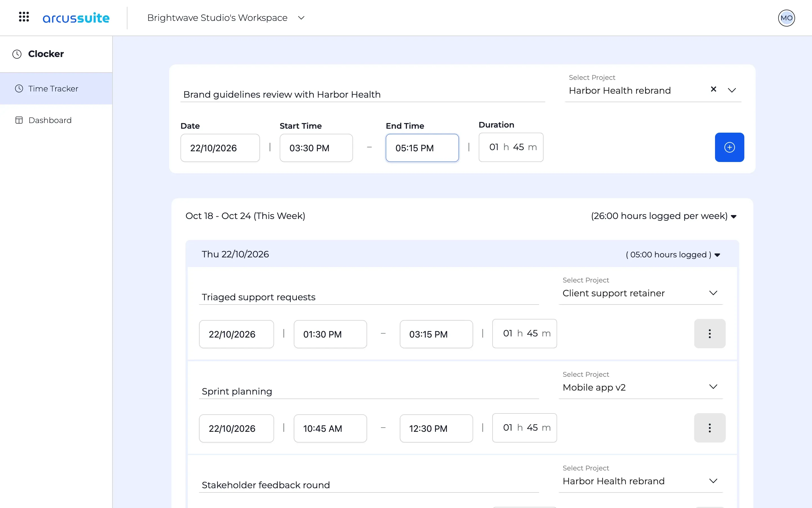
Task: Click the Thu 22/10/2026 day header
Action: pyautogui.click(x=462, y=254)
